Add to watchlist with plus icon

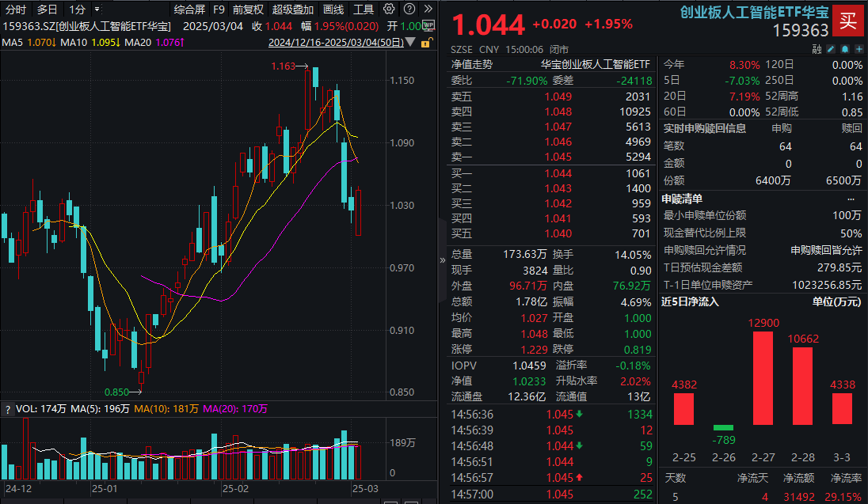pos(858,48)
